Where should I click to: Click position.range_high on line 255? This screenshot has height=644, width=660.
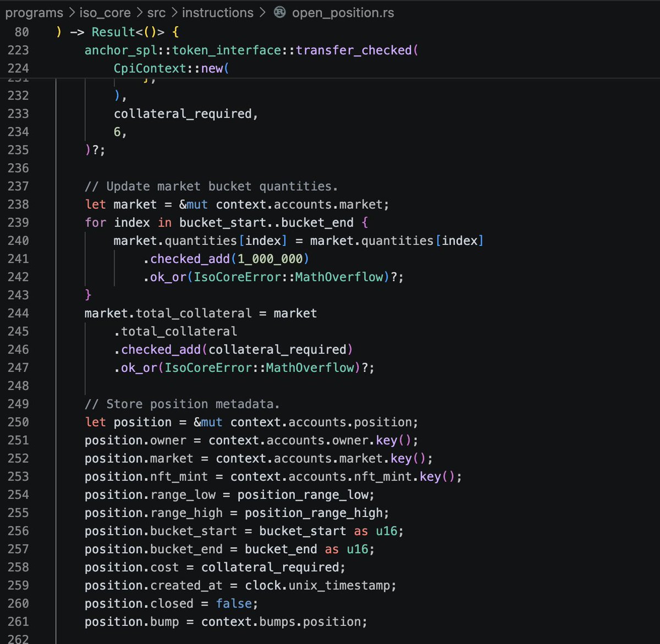click(x=153, y=513)
